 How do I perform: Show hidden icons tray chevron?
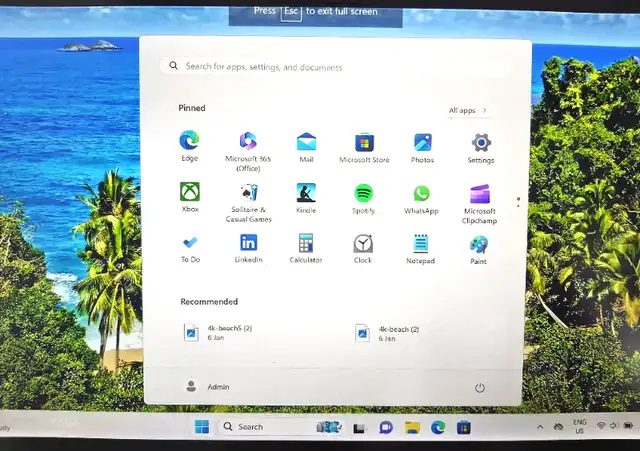tap(540, 427)
